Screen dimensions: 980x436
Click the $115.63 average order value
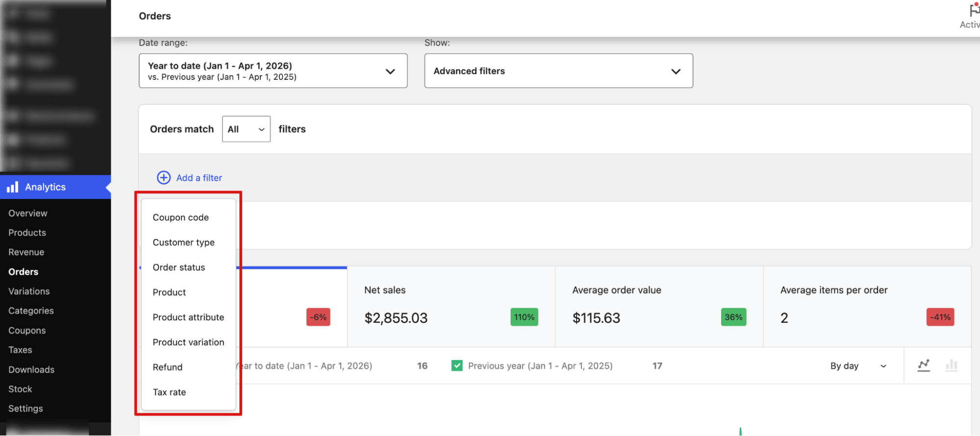[x=596, y=318]
